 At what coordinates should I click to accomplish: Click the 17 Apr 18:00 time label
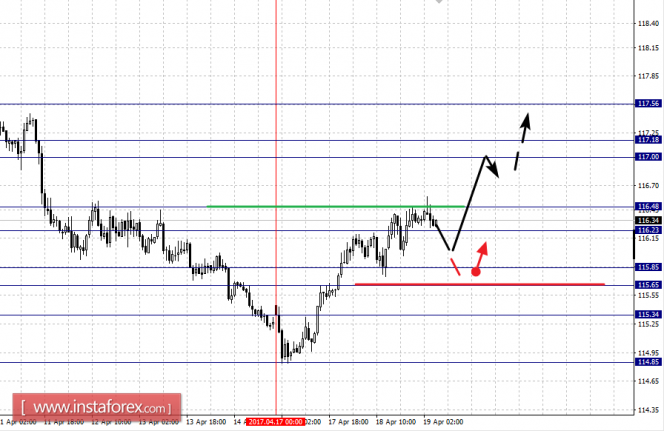tap(348, 422)
